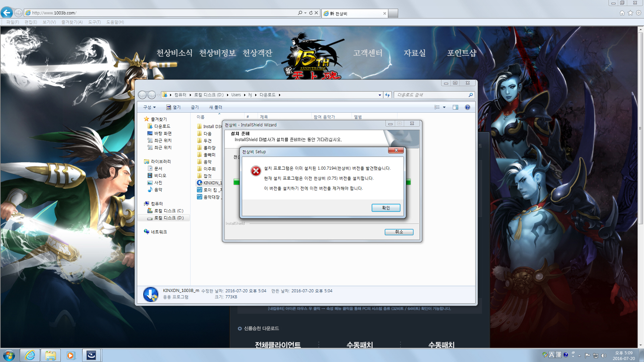
Task: Close the 新 천상비 browser tab
Action: click(385, 13)
